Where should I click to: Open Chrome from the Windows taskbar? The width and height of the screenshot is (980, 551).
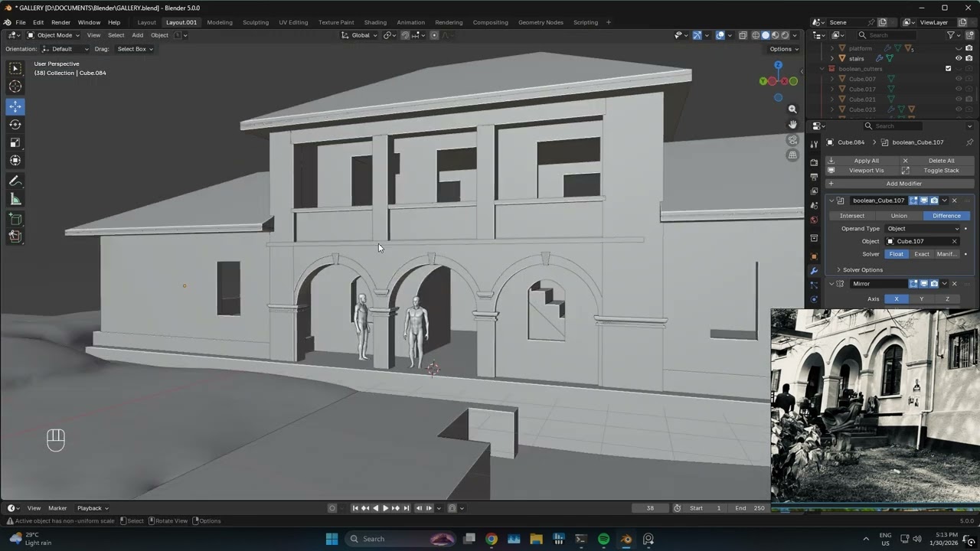tap(492, 539)
